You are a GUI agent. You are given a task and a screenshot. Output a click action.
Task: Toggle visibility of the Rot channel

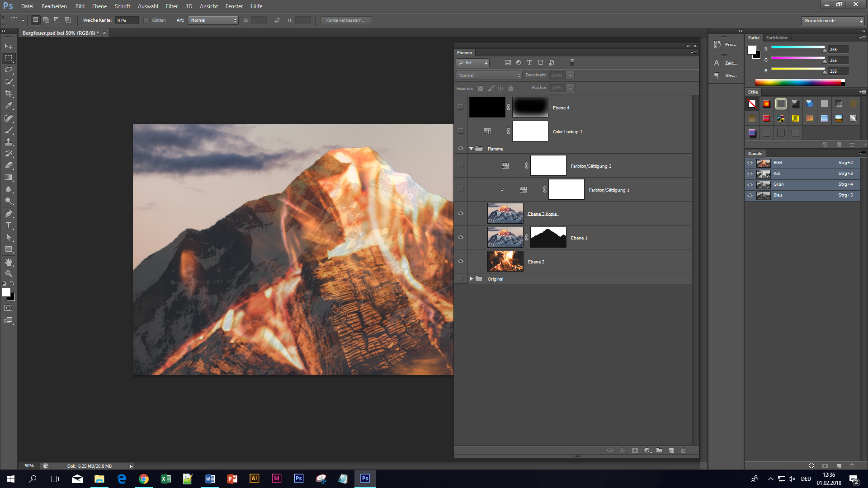750,174
